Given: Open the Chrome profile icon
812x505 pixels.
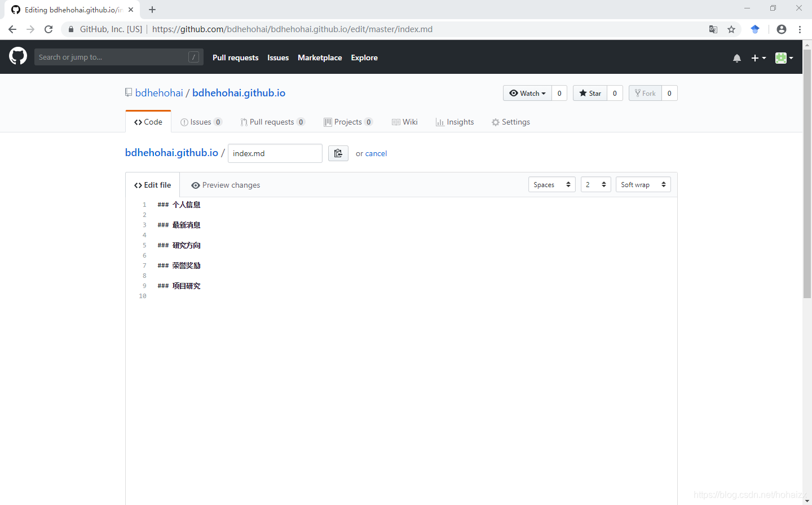Looking at the screenshot, I should pos(782,29).
